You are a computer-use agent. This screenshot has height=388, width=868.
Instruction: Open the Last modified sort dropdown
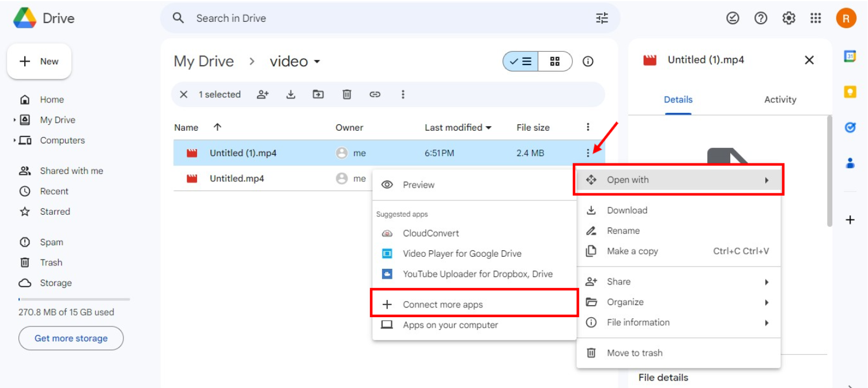click(x=489, y=128)
